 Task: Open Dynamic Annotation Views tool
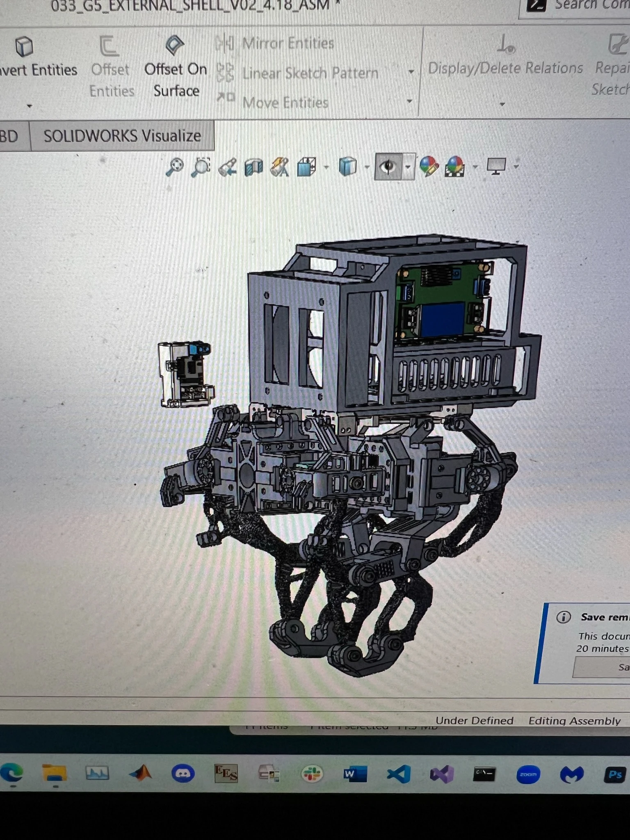[280, 167]
